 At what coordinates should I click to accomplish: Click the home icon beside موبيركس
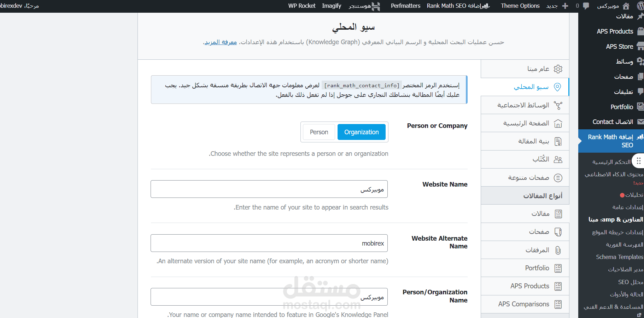pyautogui.click(x=626, y=6)
